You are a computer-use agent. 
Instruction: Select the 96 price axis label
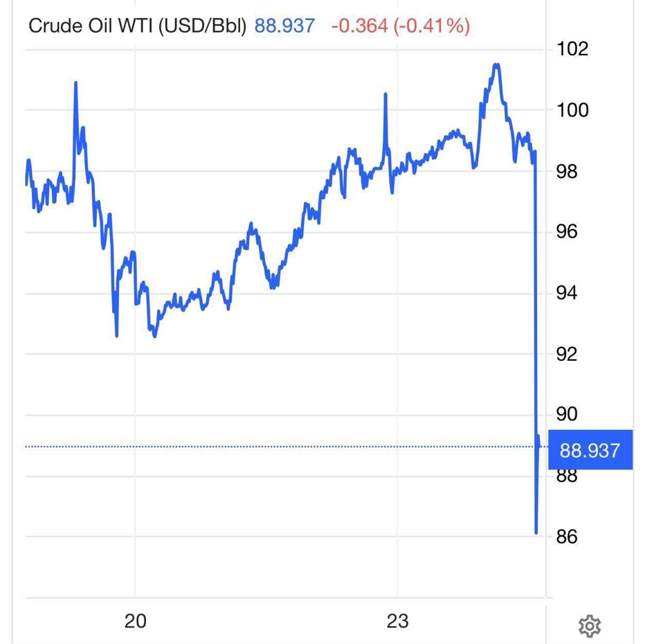(567, 232)
